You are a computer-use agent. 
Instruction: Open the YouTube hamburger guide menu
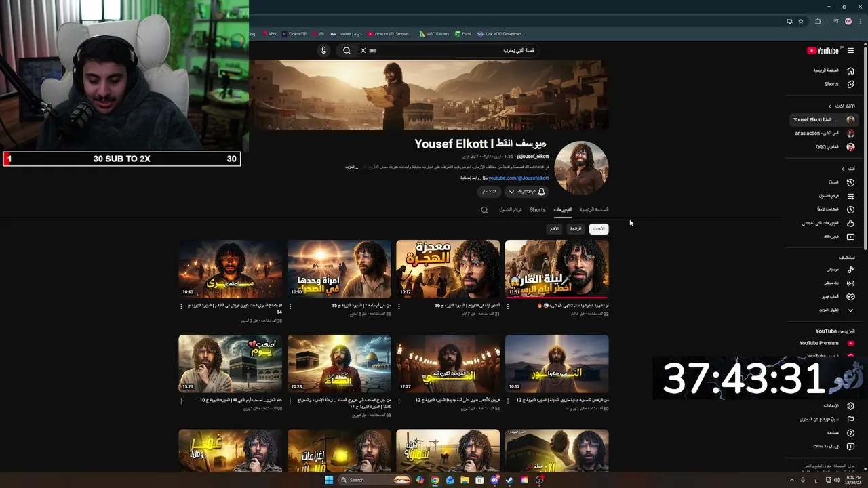(850, 50)
